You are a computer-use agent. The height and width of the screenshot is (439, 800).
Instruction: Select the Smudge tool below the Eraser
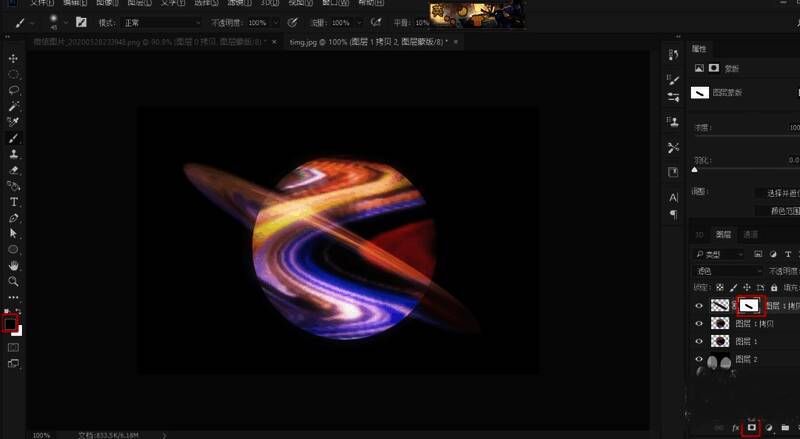click(13, 186)
